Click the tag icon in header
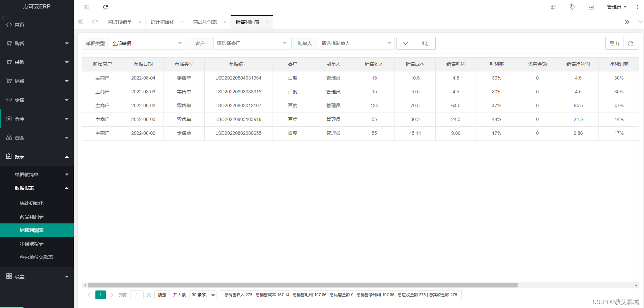The height and width of the screenshot is (308, 644). pyautogui.click(x=573, y=7)
